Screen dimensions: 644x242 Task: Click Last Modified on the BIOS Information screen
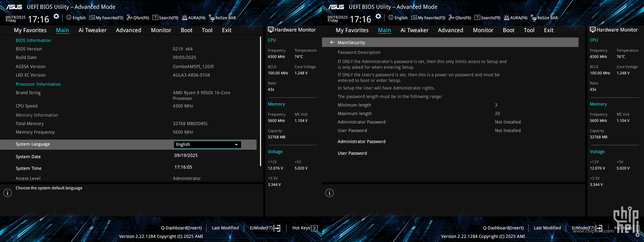(225, 228)
